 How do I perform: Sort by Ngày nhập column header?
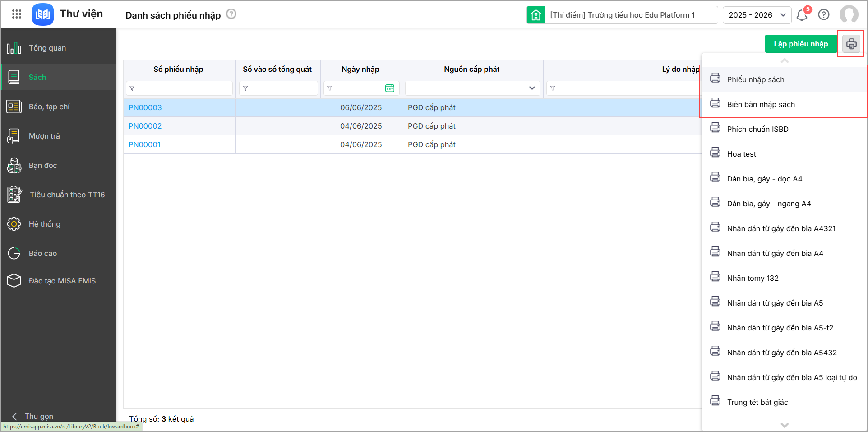click(360, 69)
